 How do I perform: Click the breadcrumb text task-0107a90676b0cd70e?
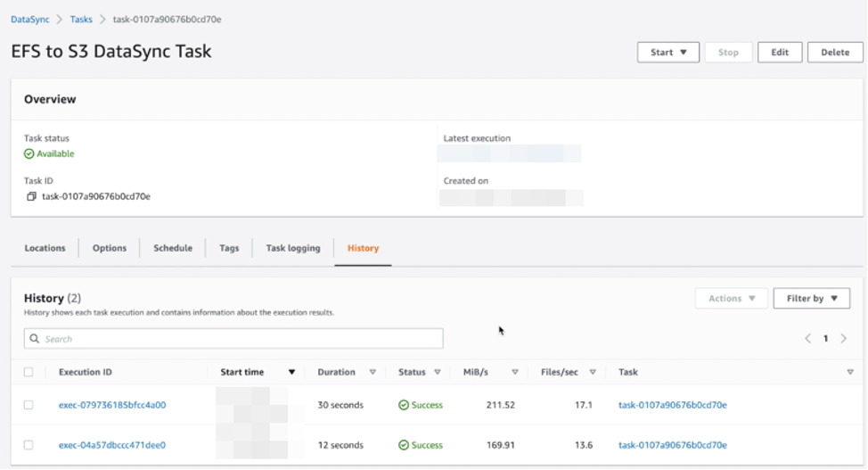(x=168, y=20)
